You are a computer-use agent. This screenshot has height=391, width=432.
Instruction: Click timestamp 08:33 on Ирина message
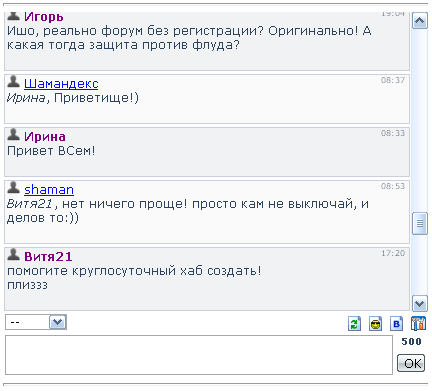(393, 133)
